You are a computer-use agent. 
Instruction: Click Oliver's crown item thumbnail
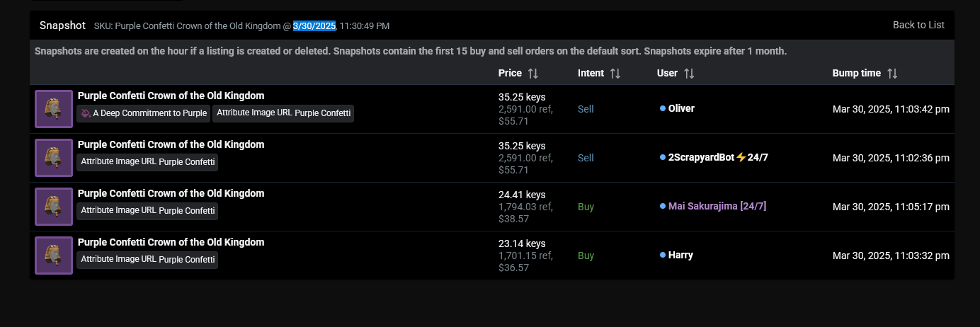tap(54, 109)
